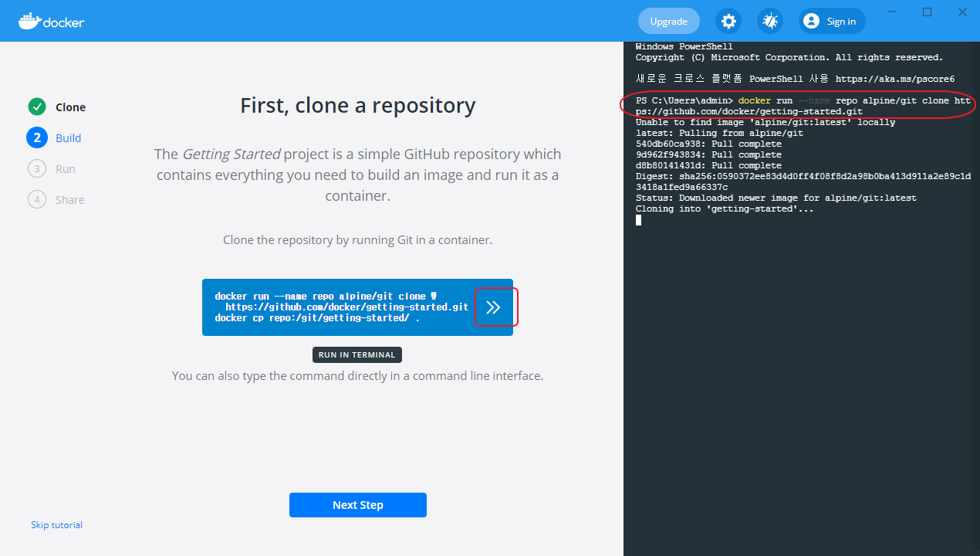This screenshot has height=556, width=980.
Task: Click the terminal cursor input area
Action: 638,220
